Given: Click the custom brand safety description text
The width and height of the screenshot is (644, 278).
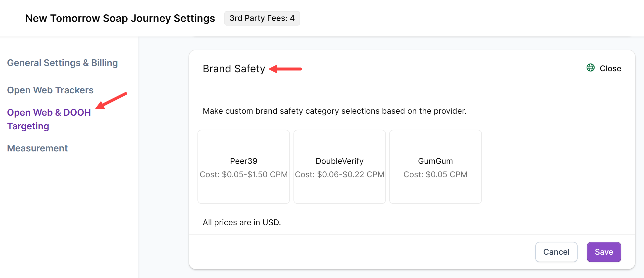Looking at the screenshot, I should (x=334, y=111).
